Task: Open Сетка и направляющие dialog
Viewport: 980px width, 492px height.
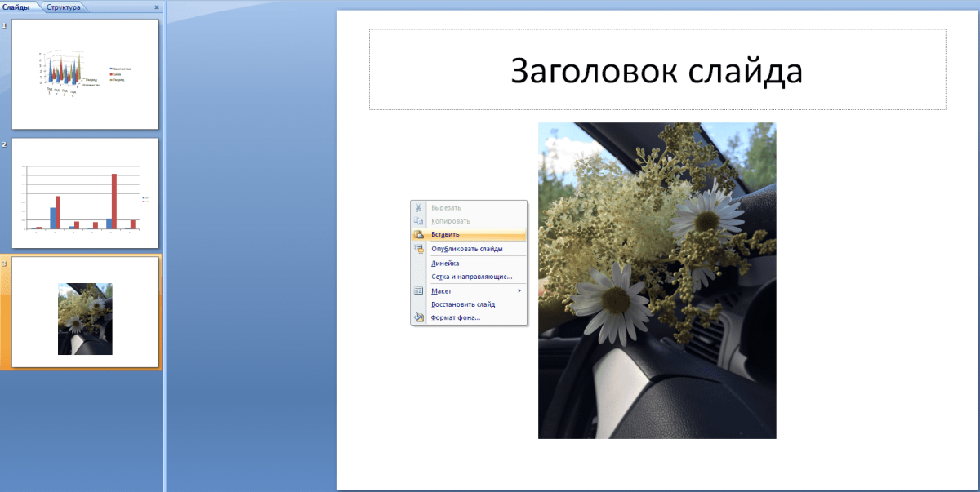Action: pyautogui.click(x=471, y=277)
